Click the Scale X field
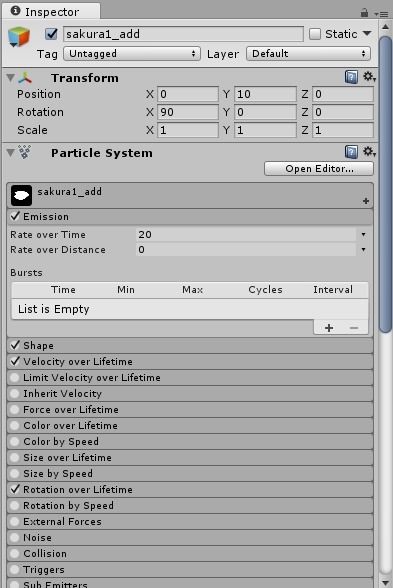Image resolution: width=393 pixels, height=588 pixels. point(188,130)
